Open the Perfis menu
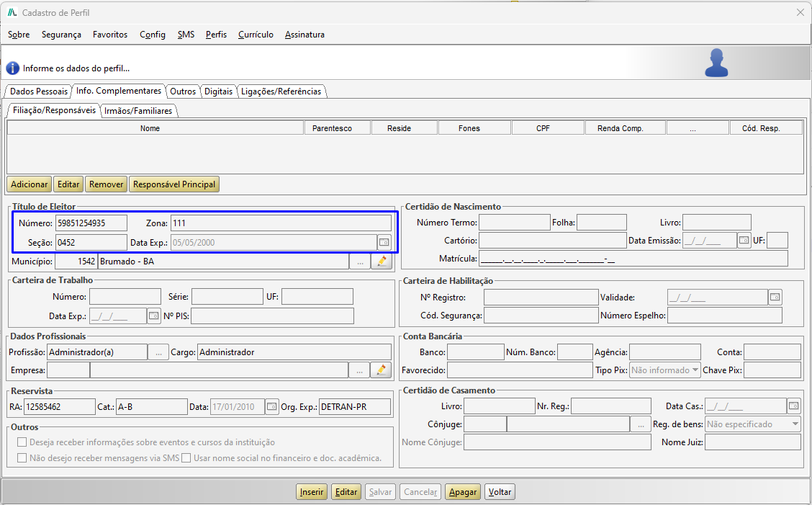This screenshot has width=812, height=505. (216, 35)
